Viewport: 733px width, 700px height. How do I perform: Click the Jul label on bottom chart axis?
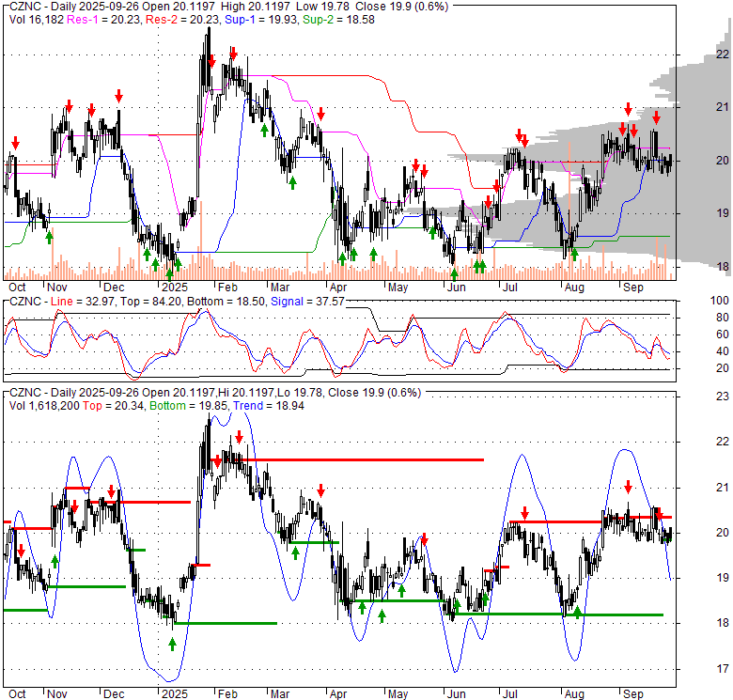[510, 694]
